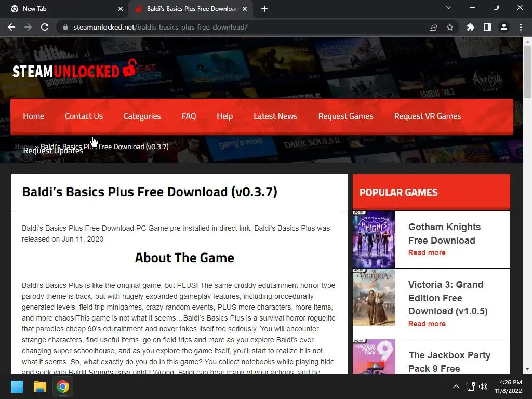Bookmark this page with the star icon
Image resolution: width=532 pixels, height=399 pixels.
click(x=450, y=27)
